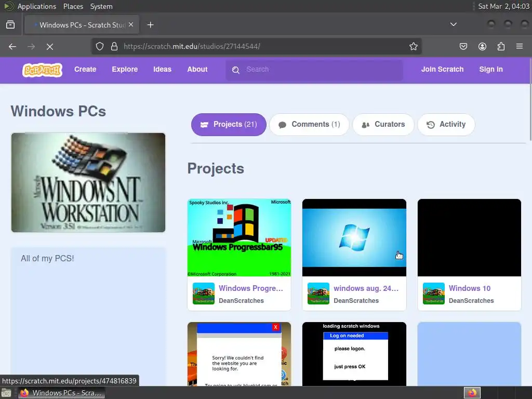The image size is (532, 399).
Task: Click the windows aug. 24... title link
Action: pos(366,288)
